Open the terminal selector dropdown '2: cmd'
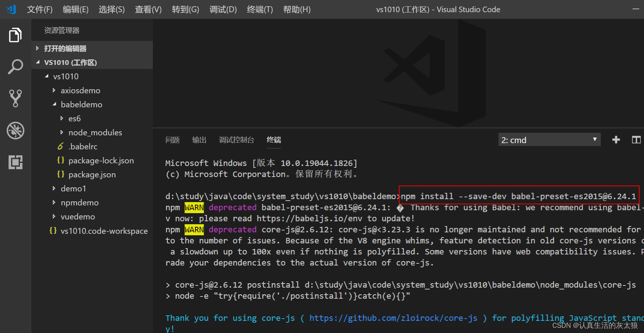Screen dimensions: 644x333 pos(549,140)
